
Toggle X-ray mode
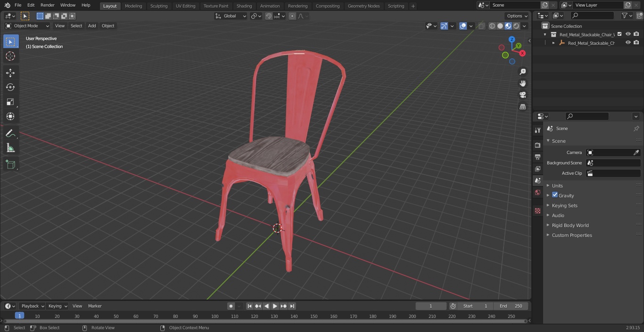click(x=481, y=26)
